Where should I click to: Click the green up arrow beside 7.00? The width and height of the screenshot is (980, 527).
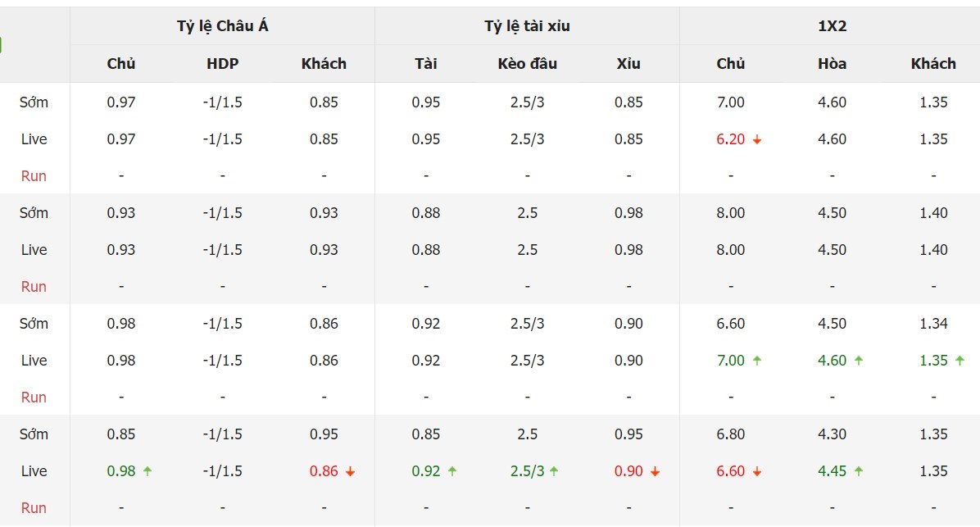(757, 361)
